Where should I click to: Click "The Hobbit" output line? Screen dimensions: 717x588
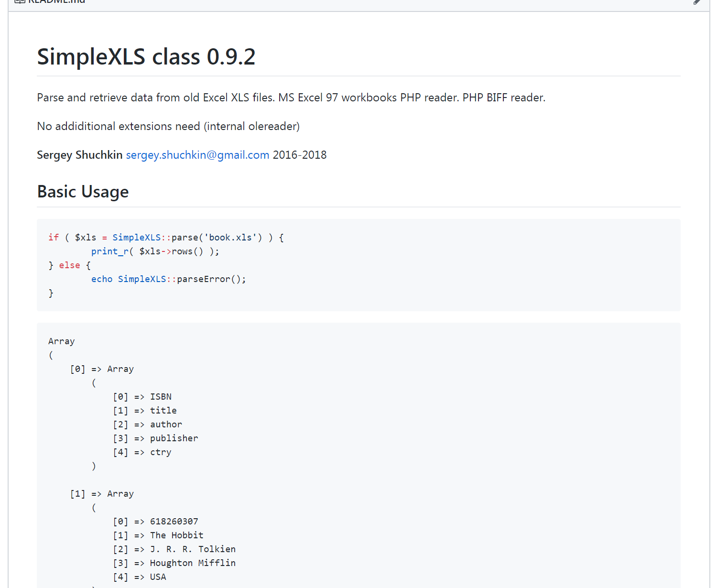158,535
